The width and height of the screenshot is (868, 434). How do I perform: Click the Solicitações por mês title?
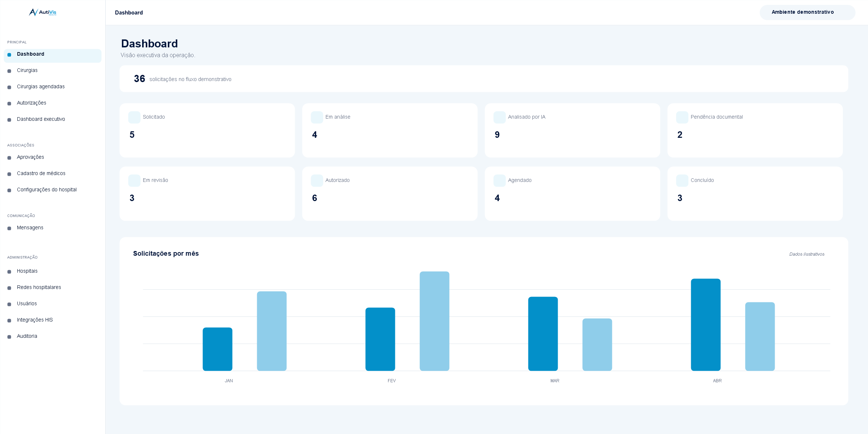point(166,254)
